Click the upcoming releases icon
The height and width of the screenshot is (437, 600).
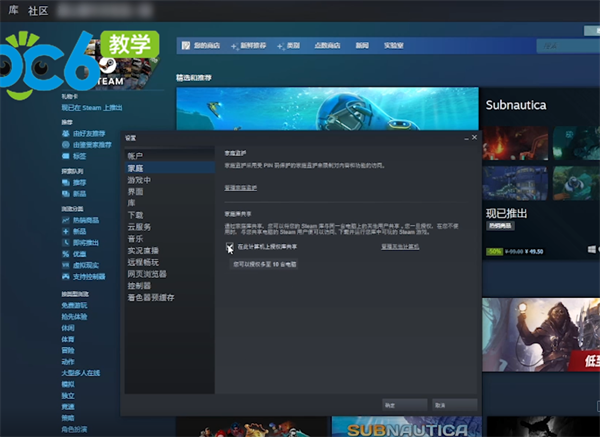coord(65,243)
